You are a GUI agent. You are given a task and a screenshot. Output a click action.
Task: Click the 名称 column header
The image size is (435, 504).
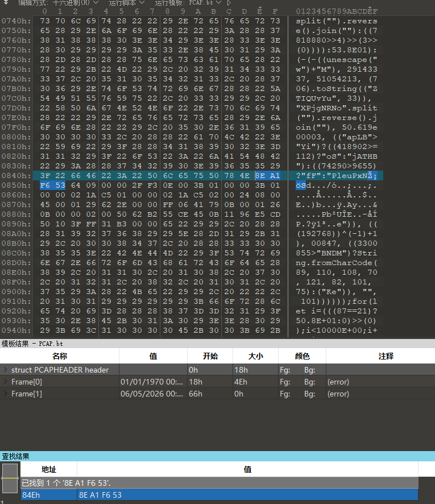click(x=60, y=356)
